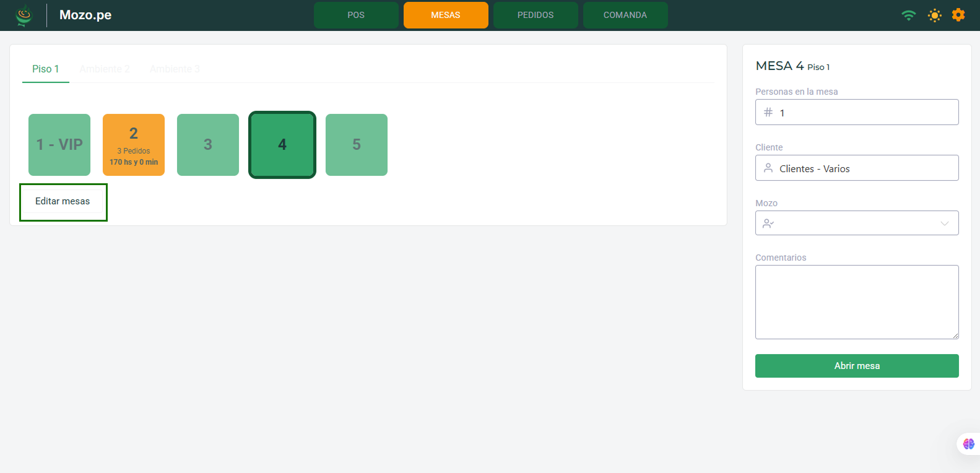
Task: Click the waiter icon in Mozo field
Action: [x=768, y=223]
